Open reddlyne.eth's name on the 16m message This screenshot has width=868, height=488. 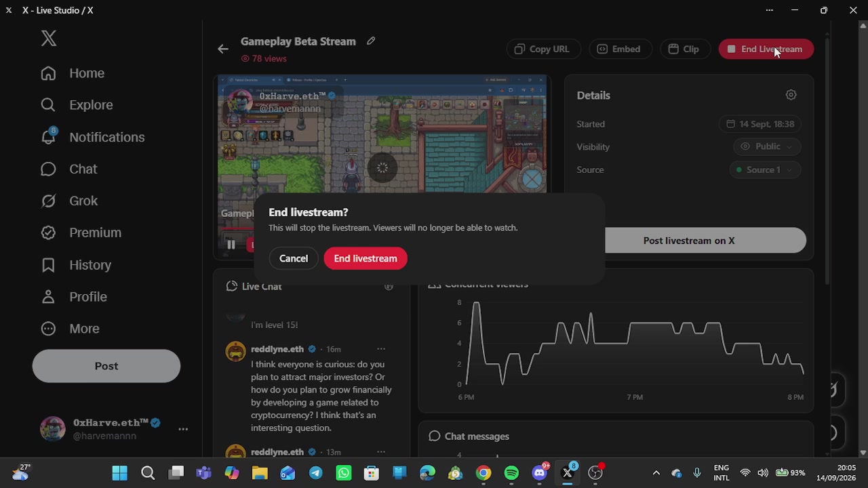(x=277, y=349)
